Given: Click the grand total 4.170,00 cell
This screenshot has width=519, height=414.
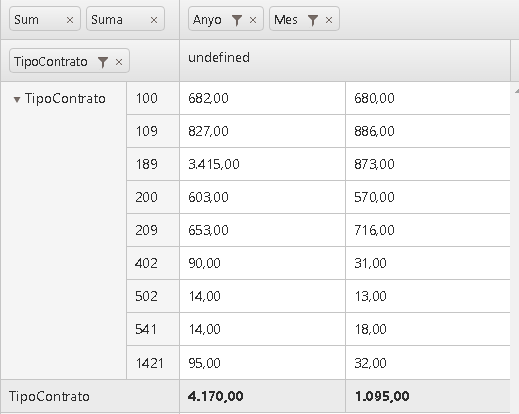Looking at the screenshot, I should coord(263,396).
